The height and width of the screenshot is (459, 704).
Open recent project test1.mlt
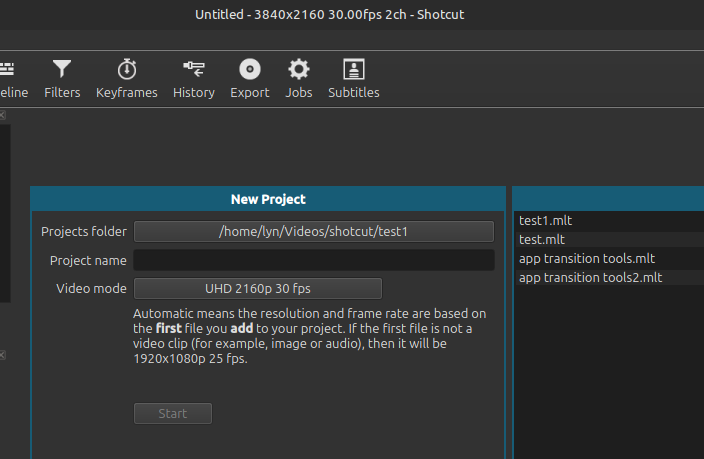click(546, 221)
